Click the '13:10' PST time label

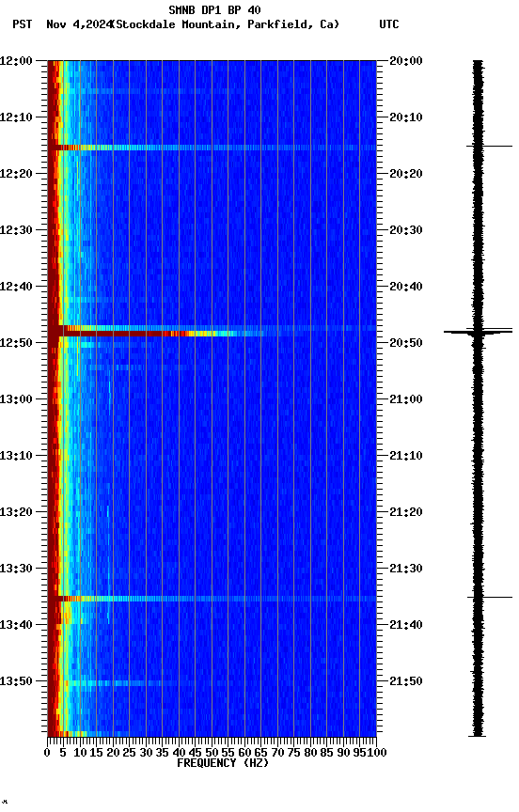pos(16,456)
